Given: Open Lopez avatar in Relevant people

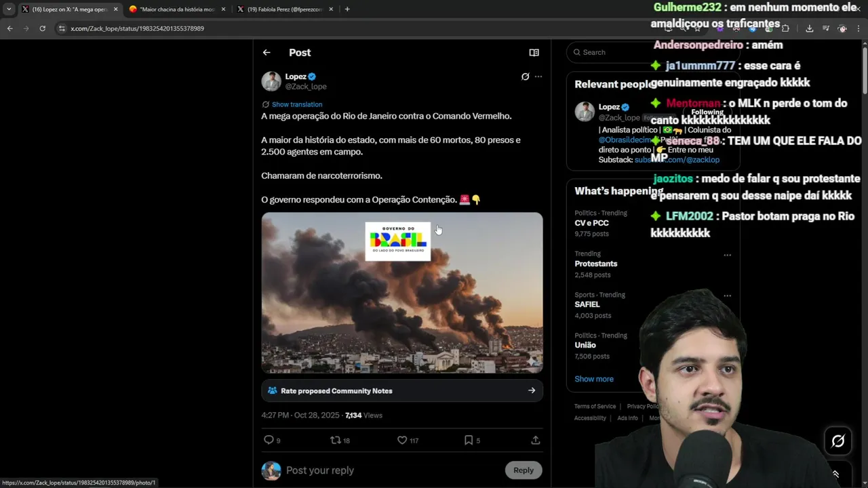Looking at the screenshot, I should pos(585,112).
